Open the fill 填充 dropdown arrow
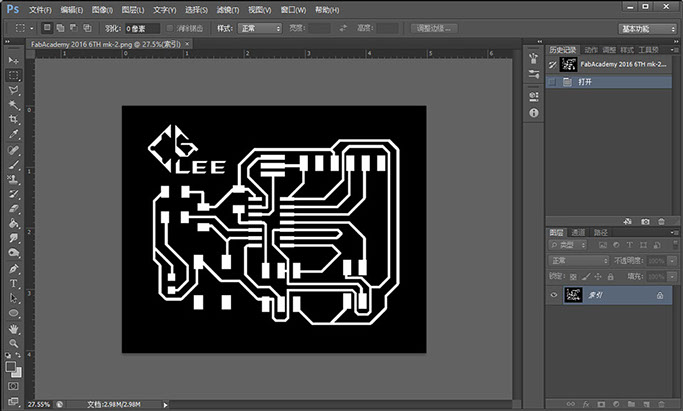683x411 pixels. click(673, 276)
